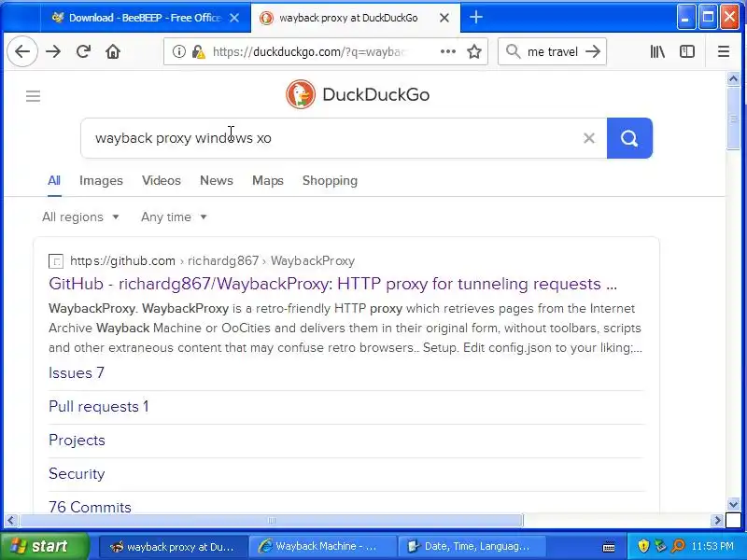Open the 76 Commits sublink
747x560 pixels.
point(90,507)
